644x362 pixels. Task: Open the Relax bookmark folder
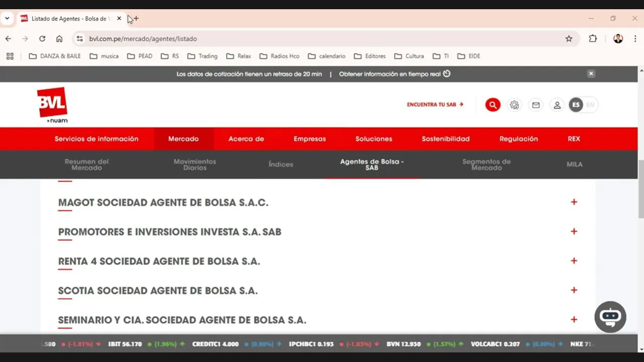pos(239,56)
